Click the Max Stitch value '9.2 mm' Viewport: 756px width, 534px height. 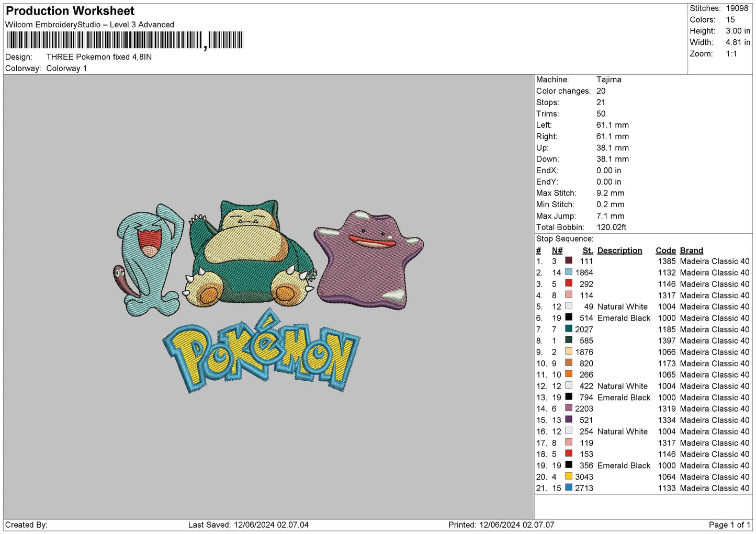pyautogui.click(x=611, y=193)
